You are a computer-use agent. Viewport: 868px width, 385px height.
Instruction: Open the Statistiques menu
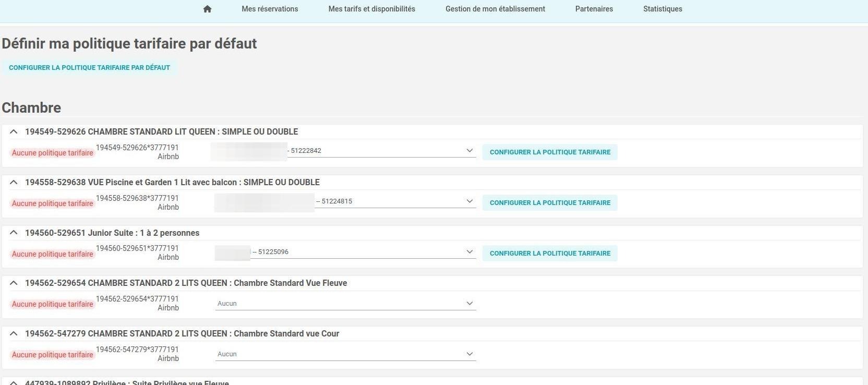point(662,9)
